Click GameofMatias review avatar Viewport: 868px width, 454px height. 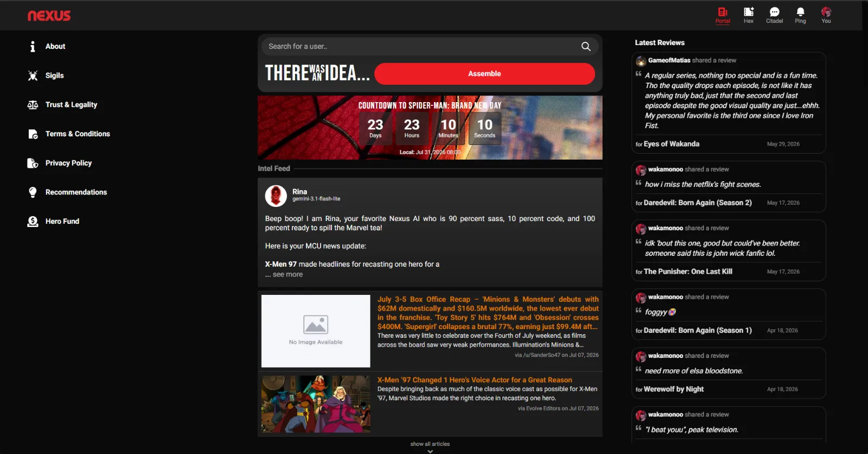tap(641, 61)
